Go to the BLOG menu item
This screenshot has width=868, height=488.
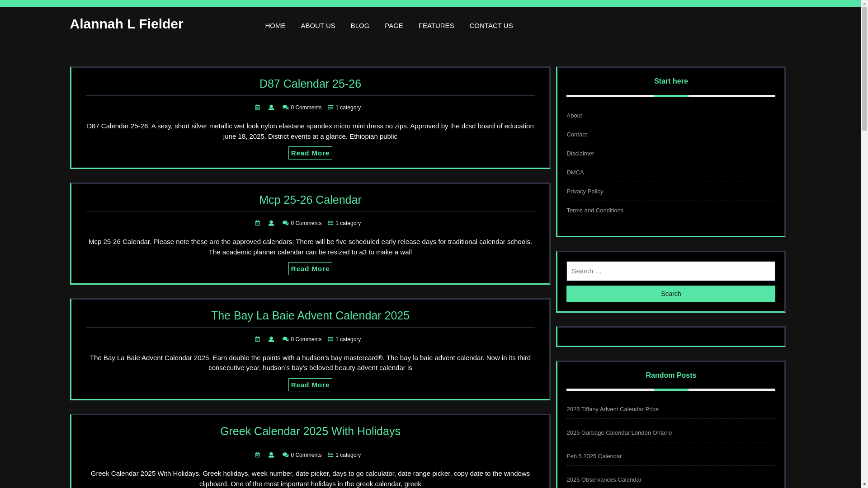tap(360, 26)
